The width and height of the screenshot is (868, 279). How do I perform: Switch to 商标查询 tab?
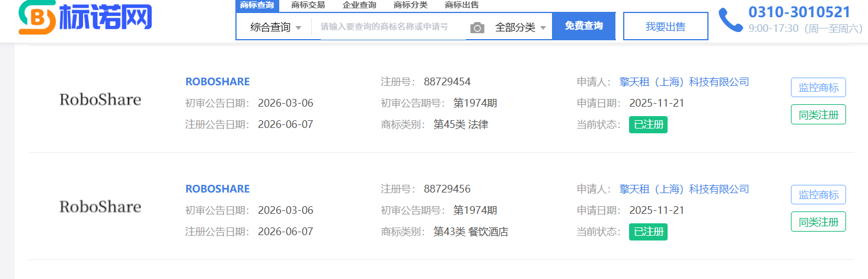(x=257, y=5)
